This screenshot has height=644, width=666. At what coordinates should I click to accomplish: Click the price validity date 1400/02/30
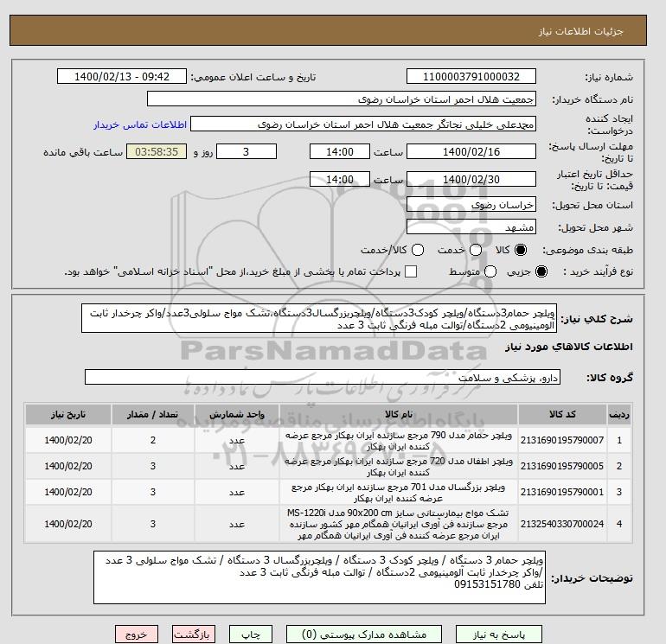471,179
